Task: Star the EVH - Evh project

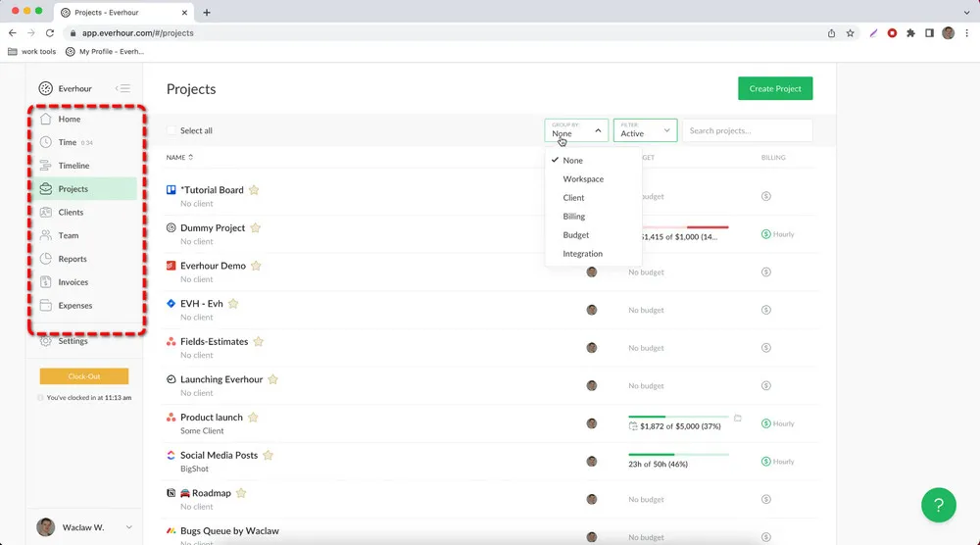Action: coord(233,304)
